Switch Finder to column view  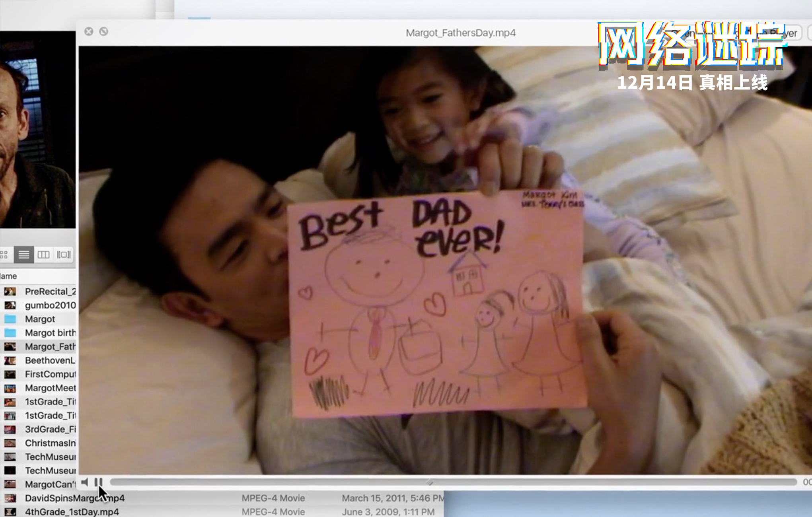(43, 255)
